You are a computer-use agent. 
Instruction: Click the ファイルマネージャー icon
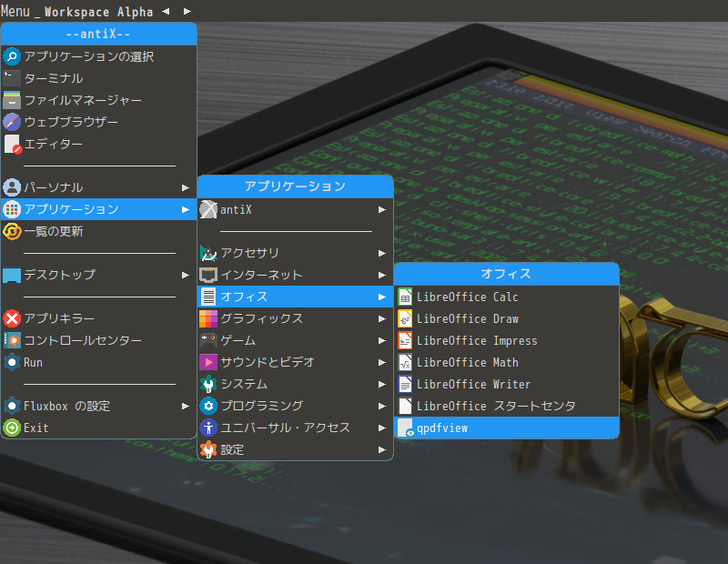[x=12, y=100]
